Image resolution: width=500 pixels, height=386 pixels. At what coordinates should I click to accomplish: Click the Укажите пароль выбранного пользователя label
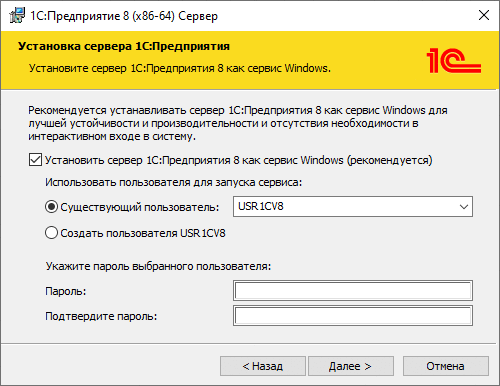(x=158, y=266)
